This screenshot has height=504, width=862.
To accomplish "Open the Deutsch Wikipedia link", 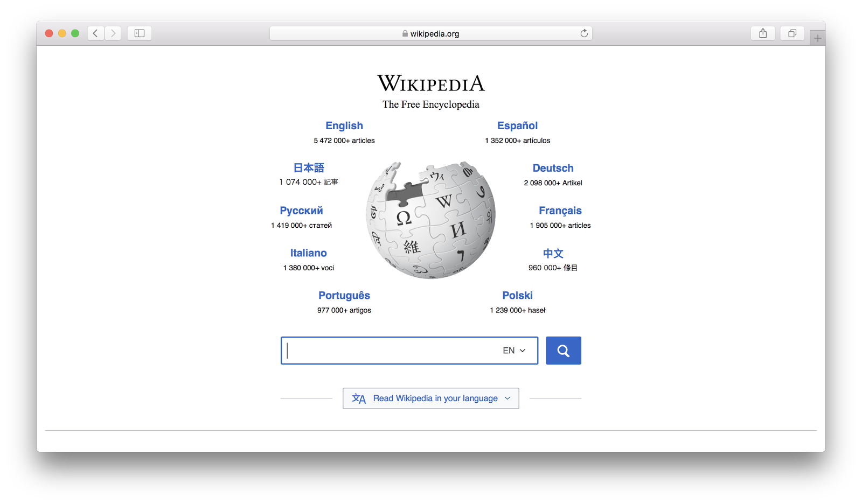I will 553,168.
